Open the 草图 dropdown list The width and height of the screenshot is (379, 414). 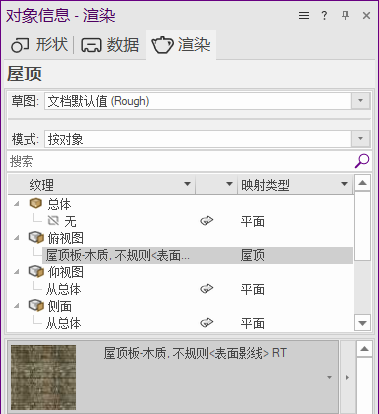(360, 101)
